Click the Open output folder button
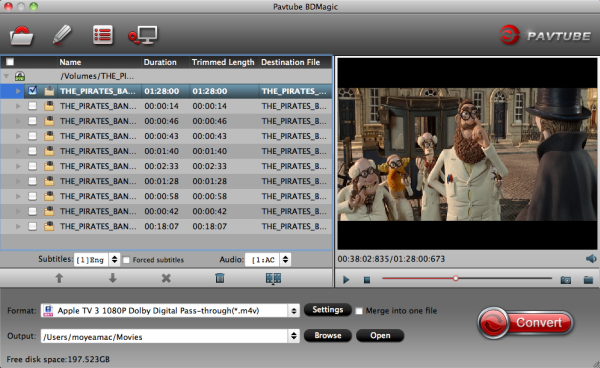Viewport: 600px width, 368px height. [380, 335]
